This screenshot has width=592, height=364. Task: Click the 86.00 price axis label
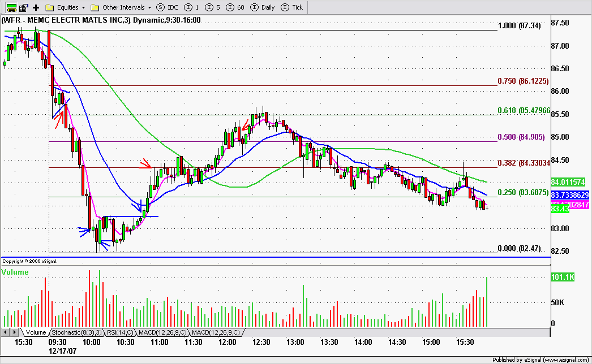(560, 92)
